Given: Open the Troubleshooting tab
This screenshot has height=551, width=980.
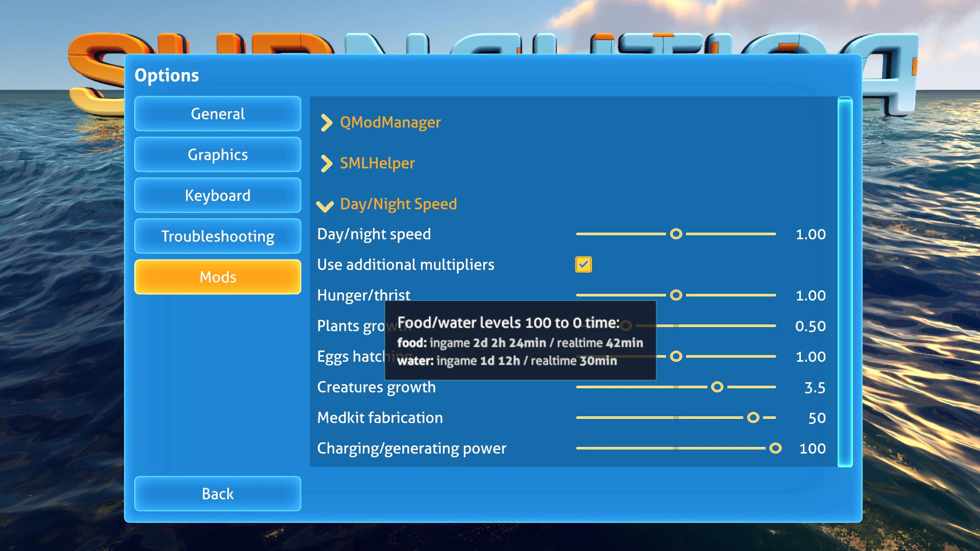Looking at the screenshot, I should tap(217, 236).
